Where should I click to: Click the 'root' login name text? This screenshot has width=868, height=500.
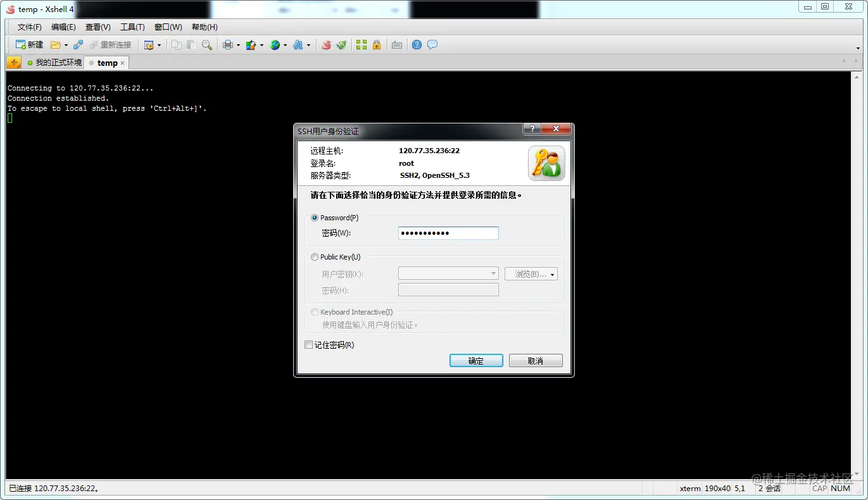[406, 163]
